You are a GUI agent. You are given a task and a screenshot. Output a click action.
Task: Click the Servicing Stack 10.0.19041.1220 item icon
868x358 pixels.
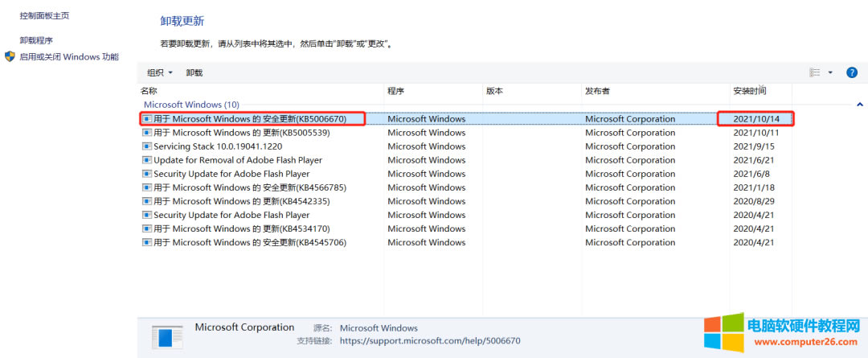click(146, 146)
